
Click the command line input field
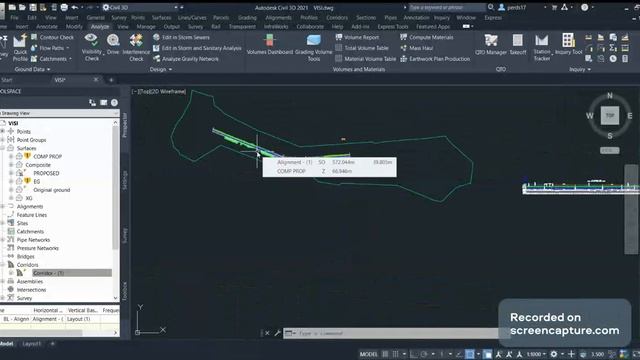[x=392, y=333]
